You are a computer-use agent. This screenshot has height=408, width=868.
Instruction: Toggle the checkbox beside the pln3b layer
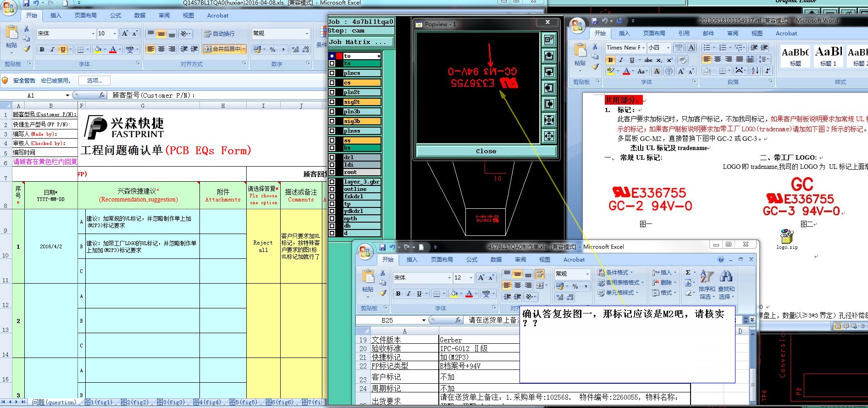point(332,112)
